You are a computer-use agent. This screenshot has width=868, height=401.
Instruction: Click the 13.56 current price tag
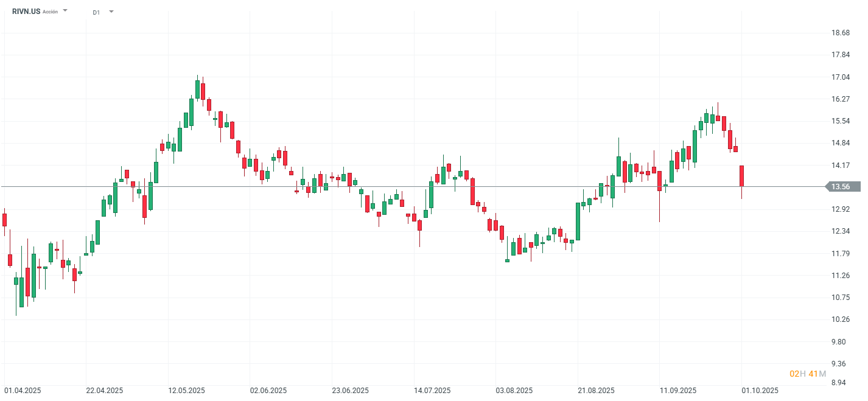coord(841,187)
